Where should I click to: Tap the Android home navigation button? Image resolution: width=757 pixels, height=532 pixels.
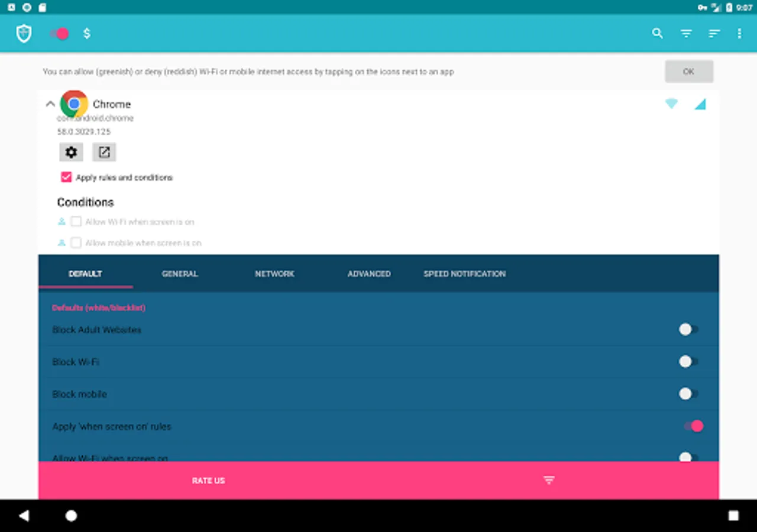point(71,515)
